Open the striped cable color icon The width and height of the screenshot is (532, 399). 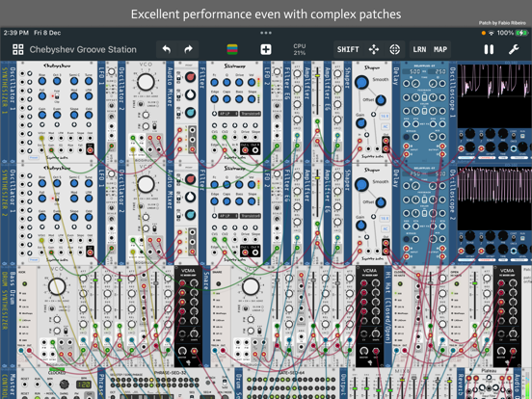pos(232,49)
